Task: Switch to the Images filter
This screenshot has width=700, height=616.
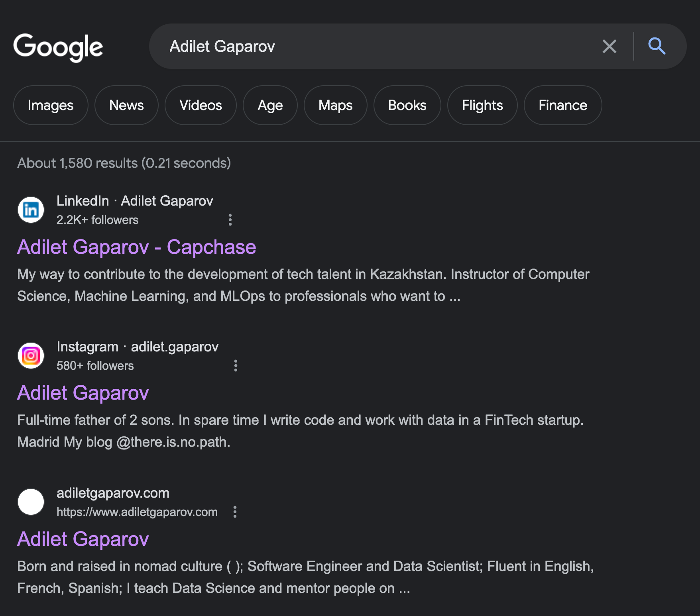Action: click(x=51, y=105)
